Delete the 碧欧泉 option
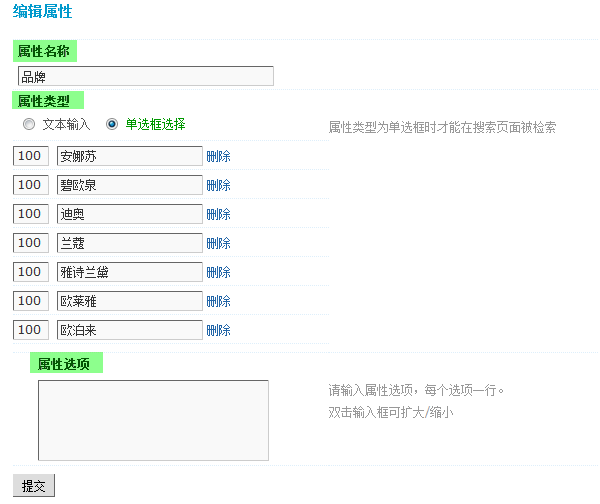Viewport: 600px width, 504px height. pos(218,185)
